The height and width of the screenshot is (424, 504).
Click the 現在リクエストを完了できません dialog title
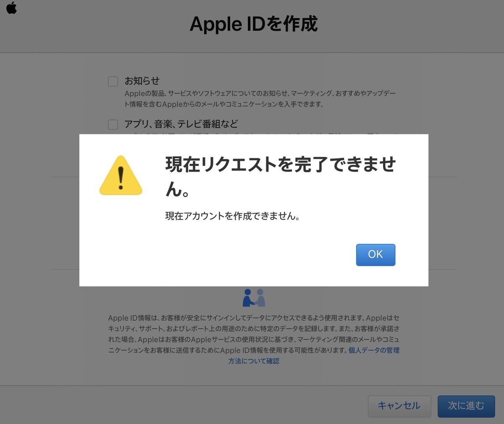[x=281, y=177]
